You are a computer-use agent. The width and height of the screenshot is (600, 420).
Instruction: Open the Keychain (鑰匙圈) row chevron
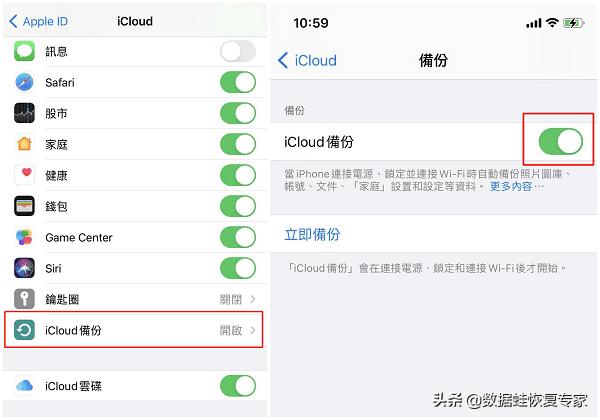pos(253,299)
